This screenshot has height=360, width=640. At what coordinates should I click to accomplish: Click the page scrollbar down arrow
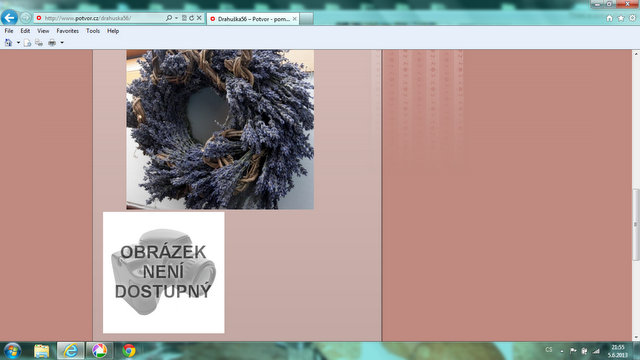(x=636, y=338)
